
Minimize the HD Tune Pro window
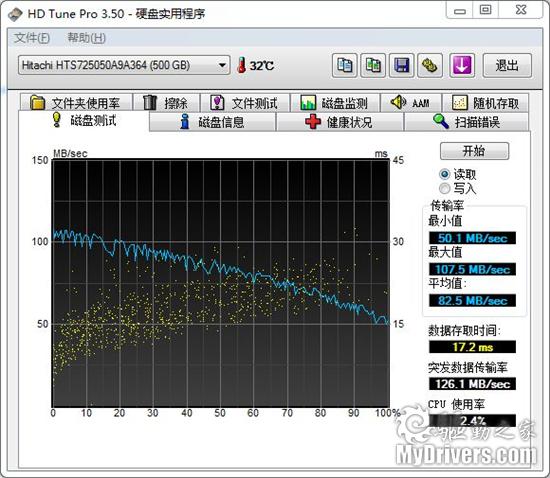tap(460, 11)
